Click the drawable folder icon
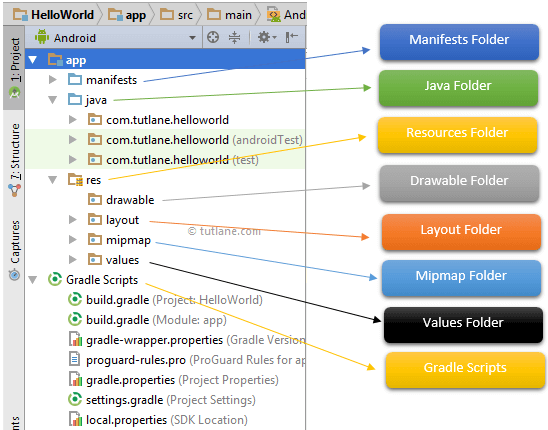Image resolution: width=548 pixels, height=430 pixels. 95,199
